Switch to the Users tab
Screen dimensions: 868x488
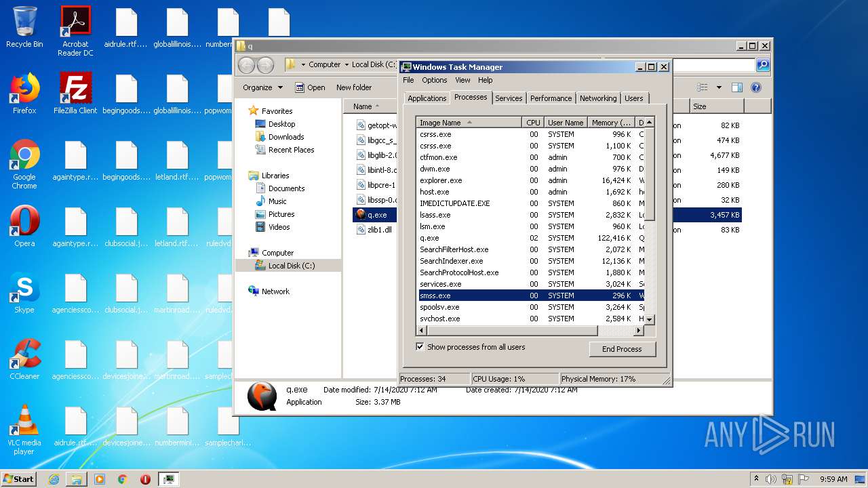633,98
